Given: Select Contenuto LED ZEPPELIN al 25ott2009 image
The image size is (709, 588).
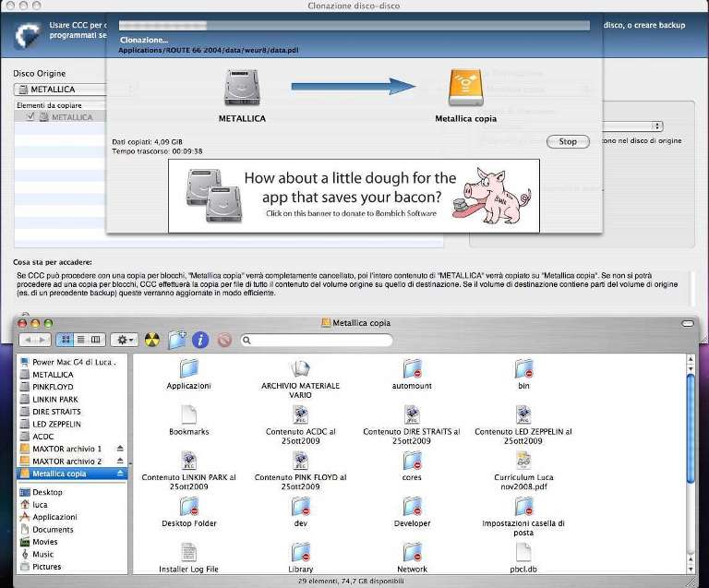Looking at the screenshot, I should point(523,414).
